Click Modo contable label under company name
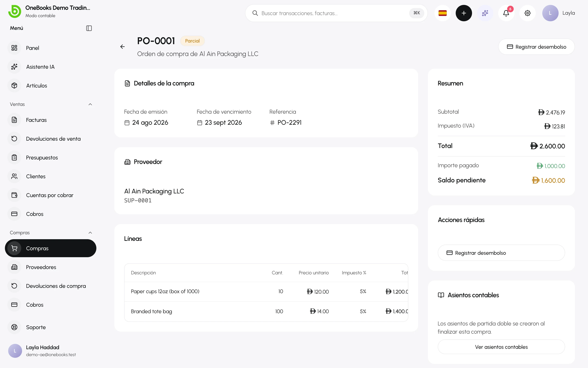 [40, 16]
